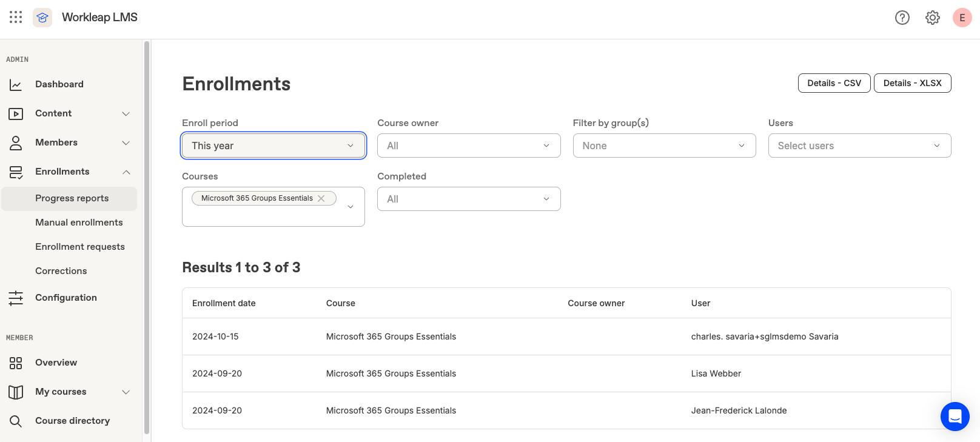Open the settings gear icon

933,18
